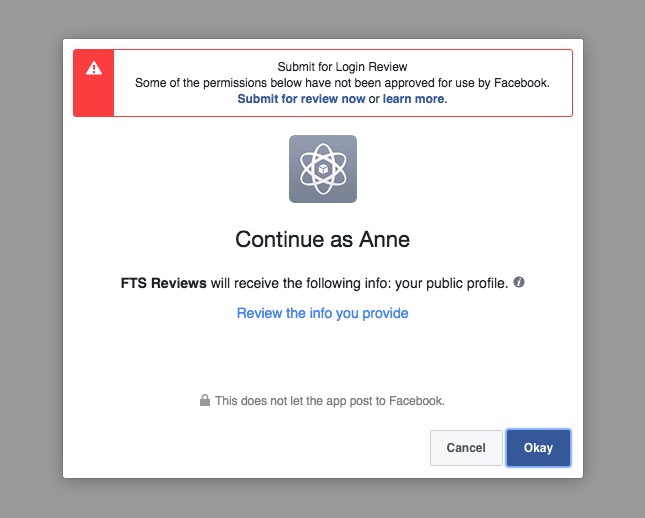Screen dimensions: 645x518
Task: Click the warning triangle icon
Action: (x=94, y=68)
